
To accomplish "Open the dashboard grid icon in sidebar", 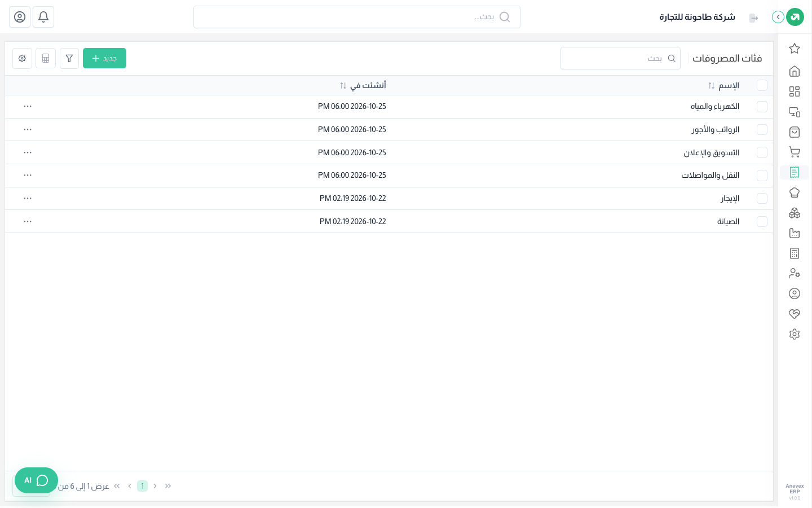I will [795, 91].
